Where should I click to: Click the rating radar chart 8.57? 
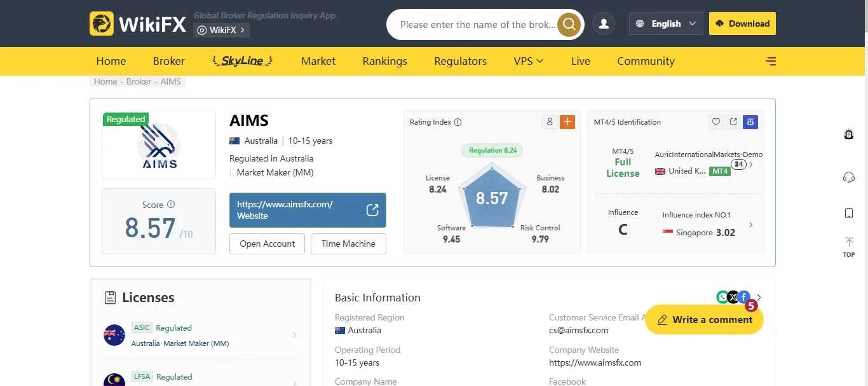(x=492, y=198)
